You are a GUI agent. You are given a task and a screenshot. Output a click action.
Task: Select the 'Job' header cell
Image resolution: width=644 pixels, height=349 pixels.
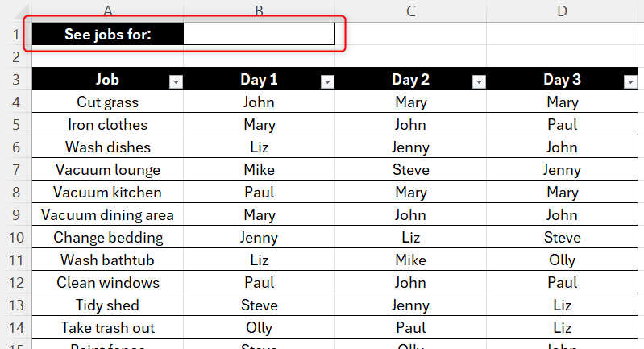(108, 79)
